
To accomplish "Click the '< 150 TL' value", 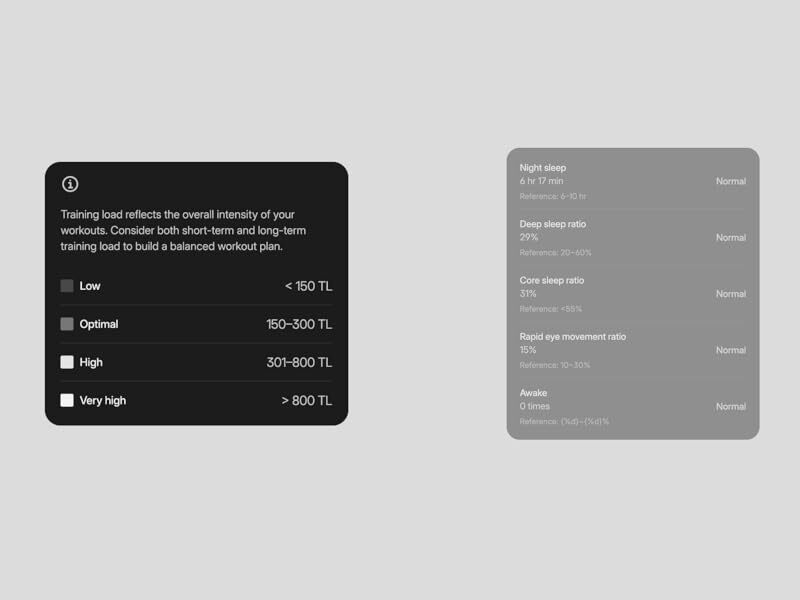I will [x=308, y=286].
